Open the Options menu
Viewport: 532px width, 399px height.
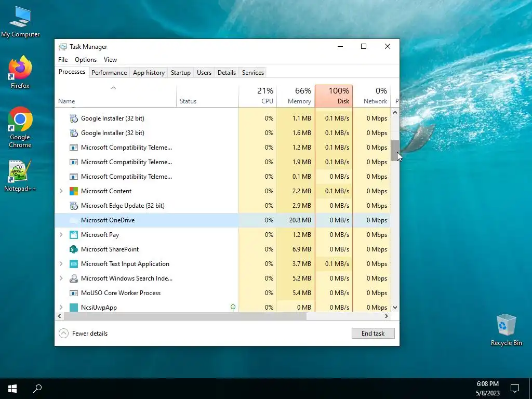click(x=86, y=60)
